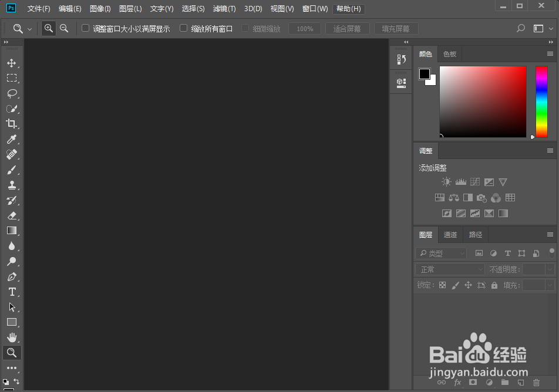The image size is (559, 392).
Task: Switch to the Channels tab
Action: click(450, 235)
